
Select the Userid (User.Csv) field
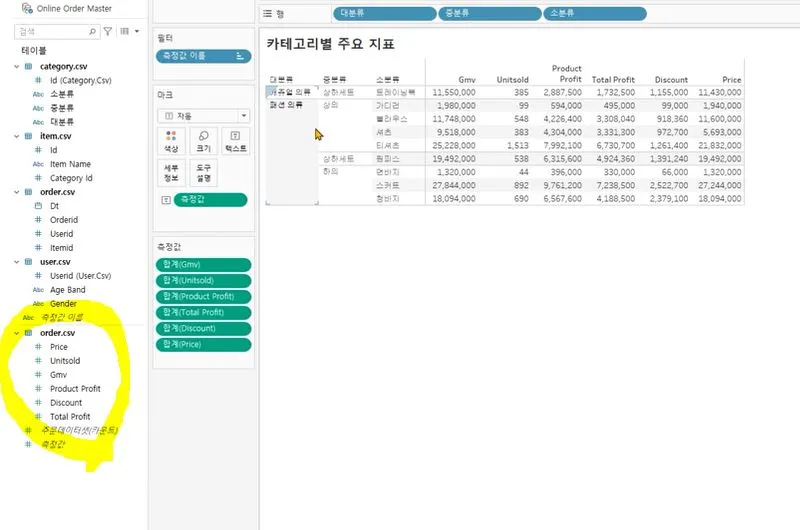click(81, 275)
